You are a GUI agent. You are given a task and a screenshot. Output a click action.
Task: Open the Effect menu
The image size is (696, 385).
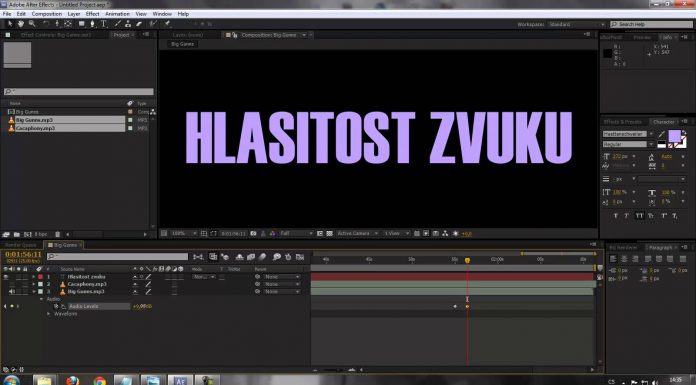(x=92, y=14)
